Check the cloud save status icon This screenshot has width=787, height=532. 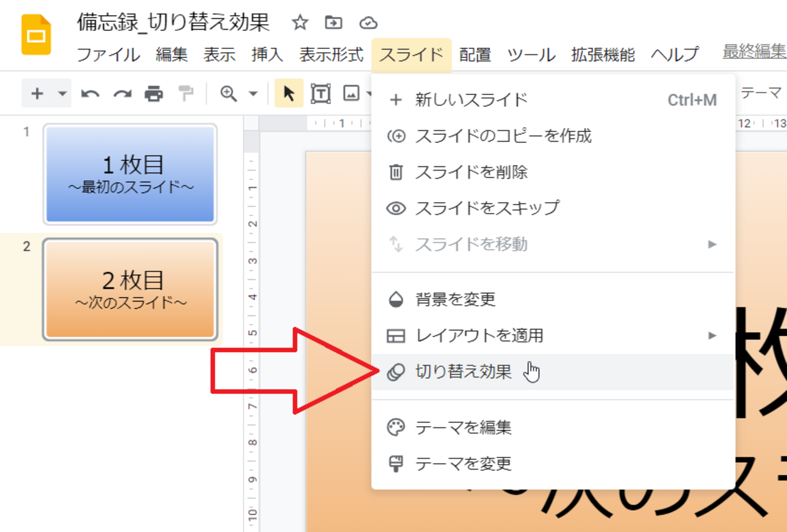click(368, 23)
